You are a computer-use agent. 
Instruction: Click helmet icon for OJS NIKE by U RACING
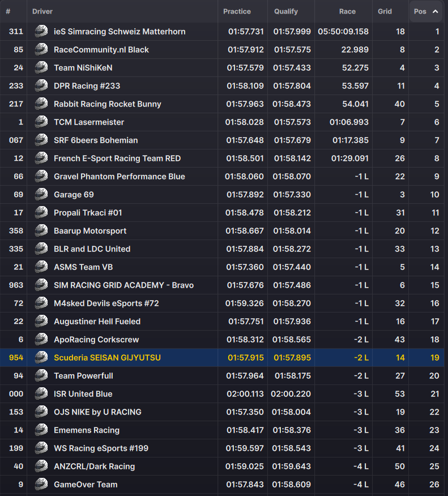41,412
